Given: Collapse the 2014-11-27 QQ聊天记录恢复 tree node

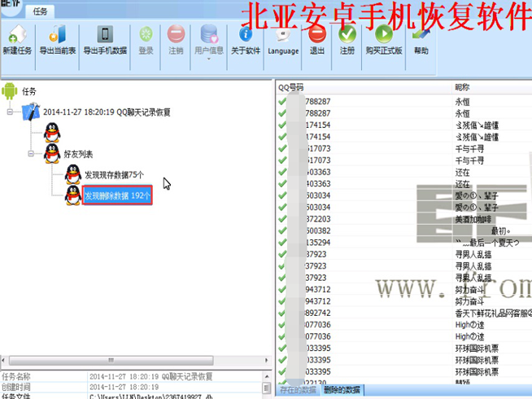Looking at the screenshot, I should [10, 112].
